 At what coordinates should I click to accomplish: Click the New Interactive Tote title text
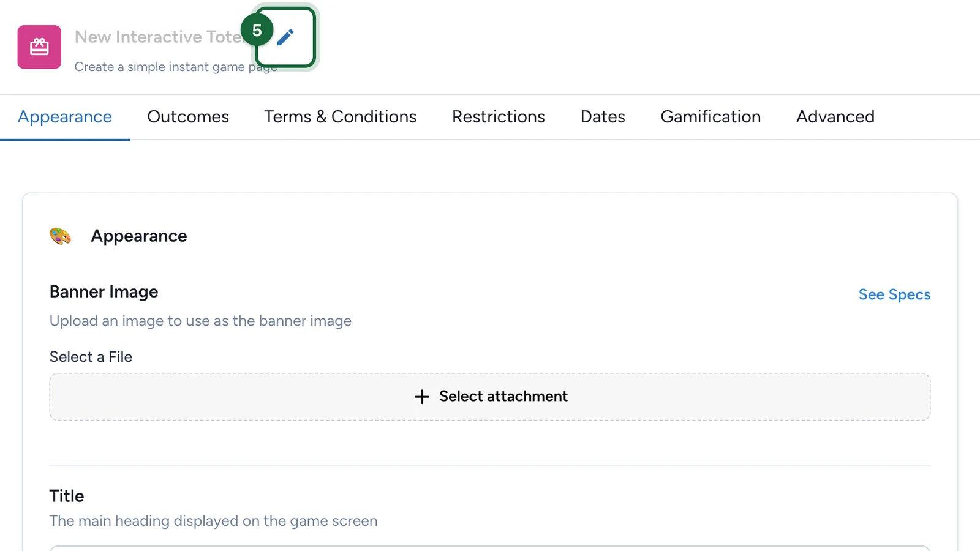pyautogui.click(x=158, y=37)
